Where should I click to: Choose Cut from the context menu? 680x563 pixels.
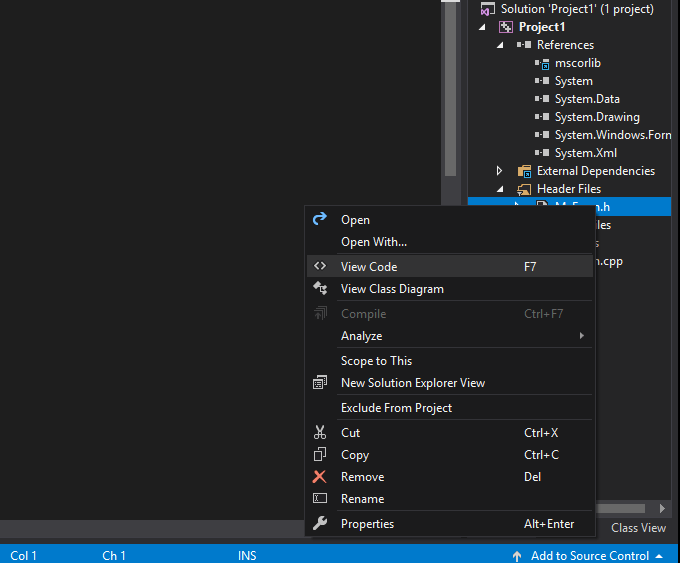449,432
